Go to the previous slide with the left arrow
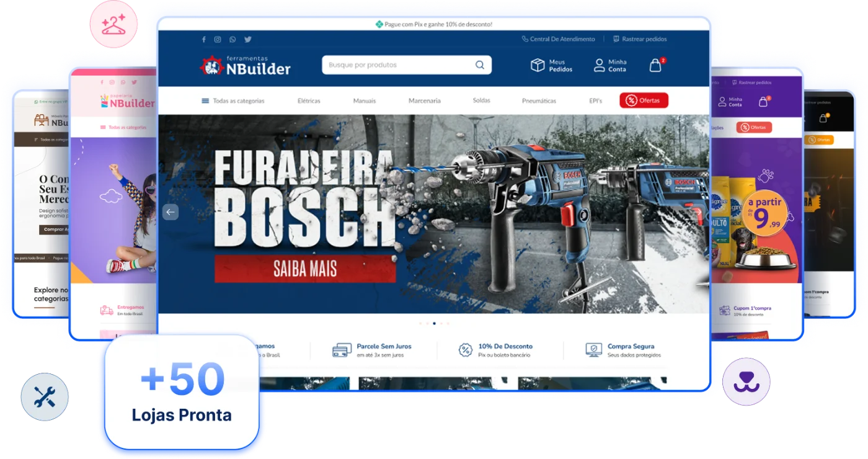The image size is (868, 459). (x=170, y=212)
